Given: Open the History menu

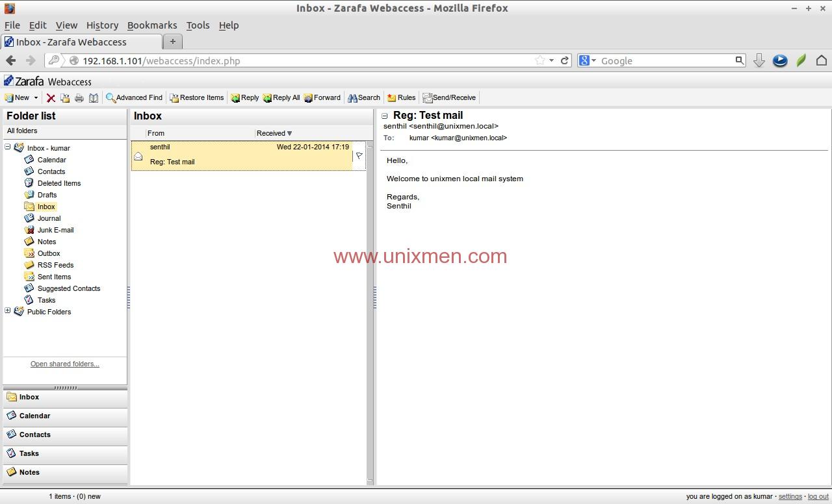Looking at the screenshot, I should [102, 25].
